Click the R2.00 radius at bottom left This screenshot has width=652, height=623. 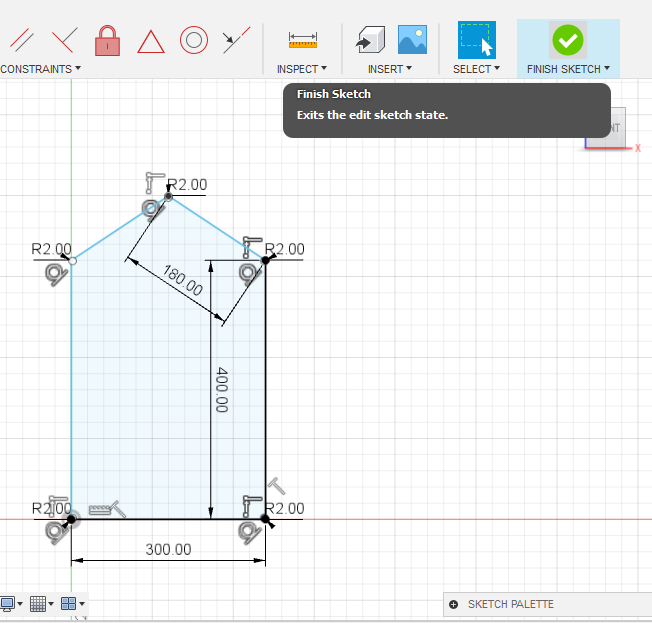[x=51, y=508]
